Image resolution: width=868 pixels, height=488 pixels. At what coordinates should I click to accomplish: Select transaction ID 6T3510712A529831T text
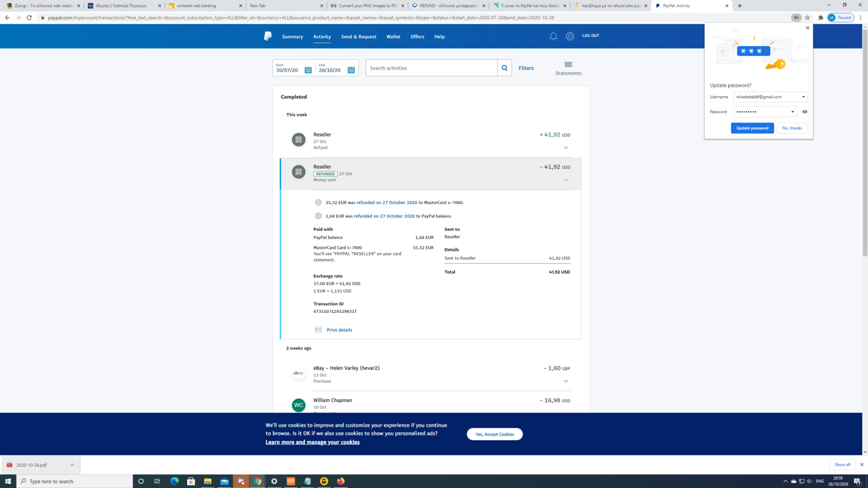pyautogui.click(x=335, y=311)
